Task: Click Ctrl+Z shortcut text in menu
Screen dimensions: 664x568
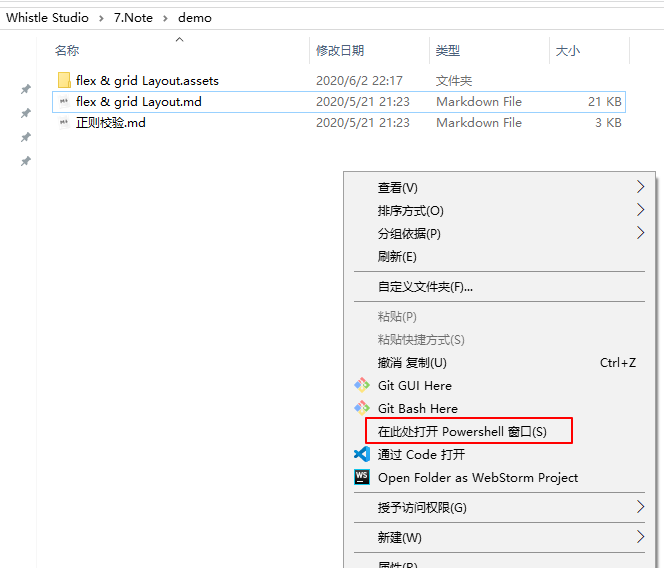Action: [x=618, y=363]
